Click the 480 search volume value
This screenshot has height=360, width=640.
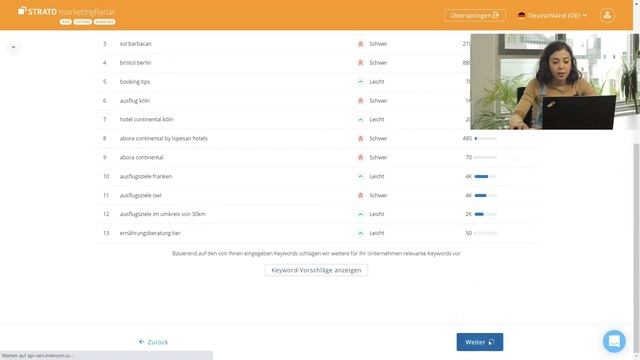tap(467, 139)
